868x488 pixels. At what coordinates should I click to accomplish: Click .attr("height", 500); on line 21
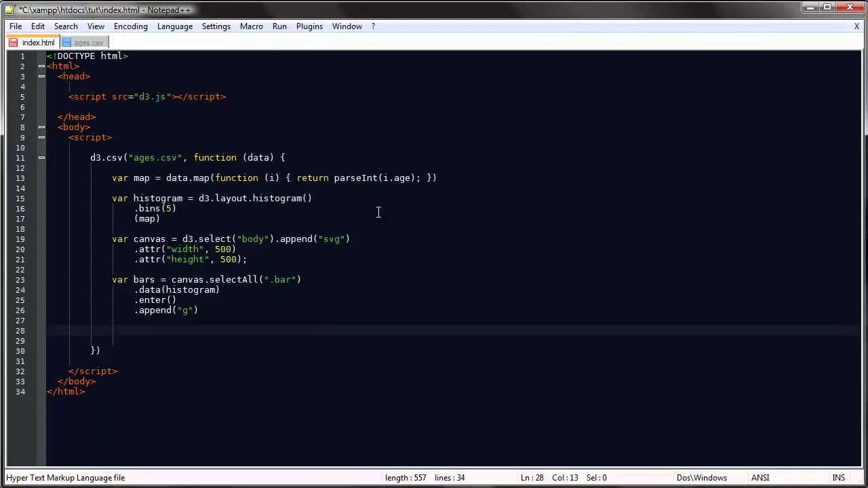coord(191,259)
